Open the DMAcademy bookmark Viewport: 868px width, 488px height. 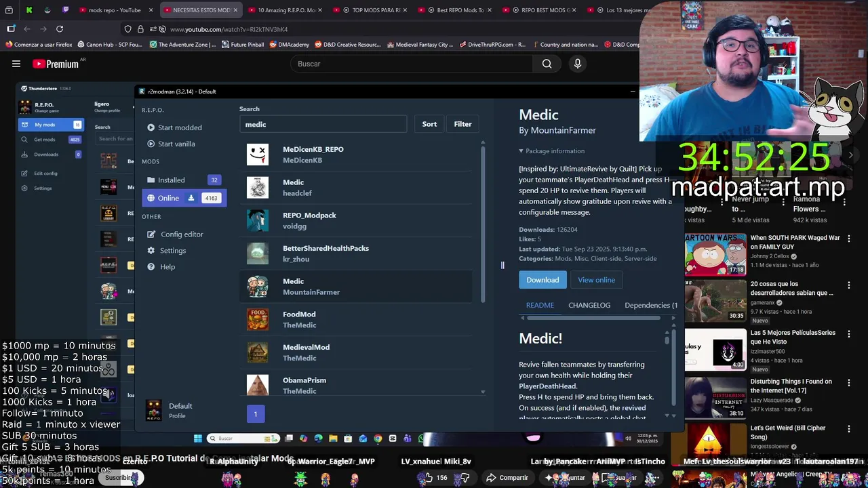point(289,45)
